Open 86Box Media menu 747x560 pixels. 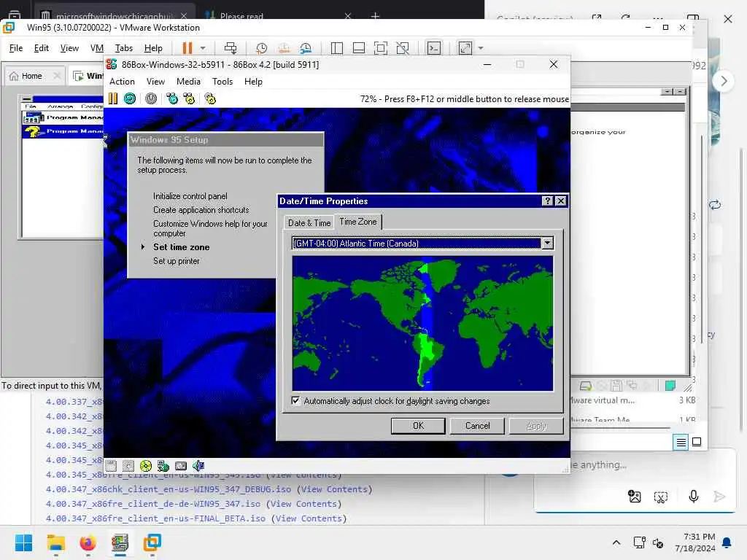pos(188,82)
